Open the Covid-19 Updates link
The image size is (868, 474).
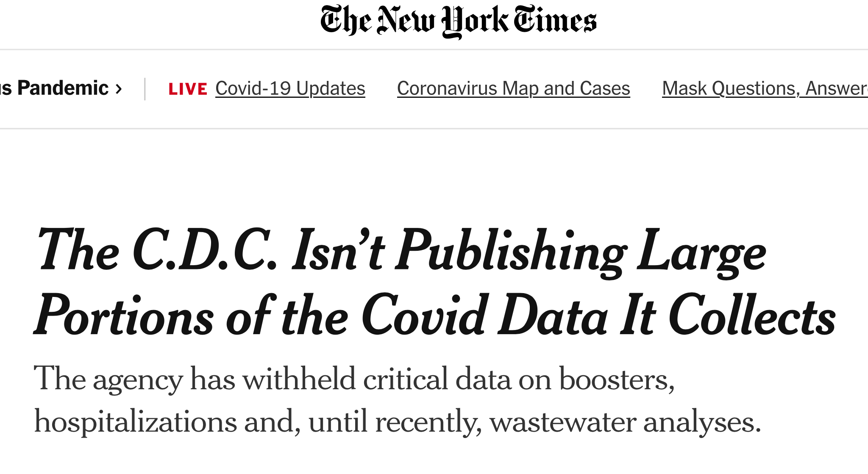click(x=290, y=89)
